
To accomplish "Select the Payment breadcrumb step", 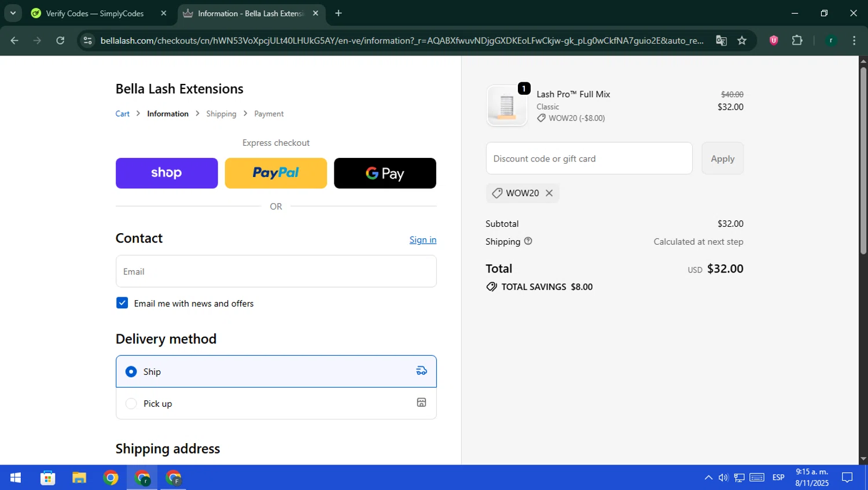I will point(269,114).
